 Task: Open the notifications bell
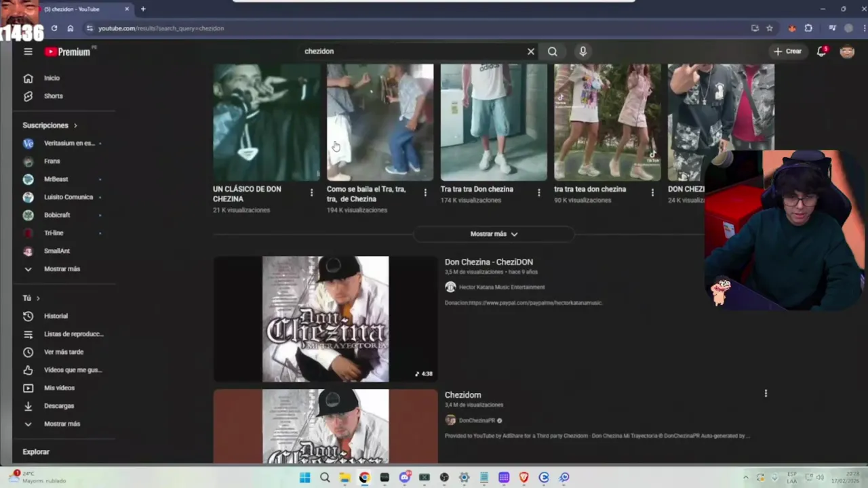click(821, 52)
